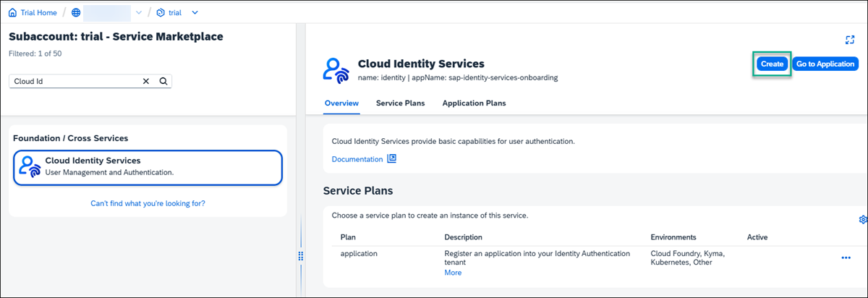Open "Can't find what you're looking for?" link
The height and width of the screenshot is (298, 868).
coord(148,203)
